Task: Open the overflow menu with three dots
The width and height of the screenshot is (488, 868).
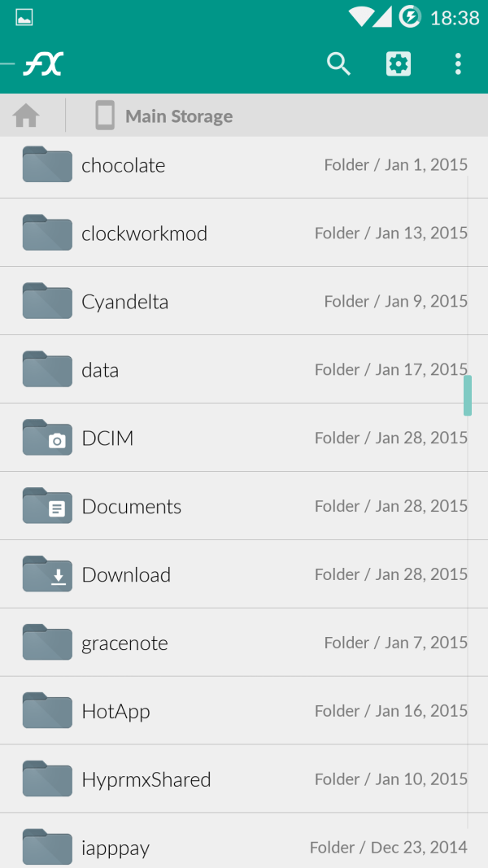Action: click(458, 63)
